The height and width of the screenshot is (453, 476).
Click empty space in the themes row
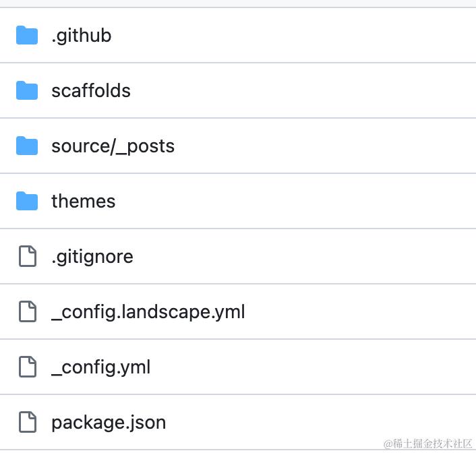tap(303, 201)
